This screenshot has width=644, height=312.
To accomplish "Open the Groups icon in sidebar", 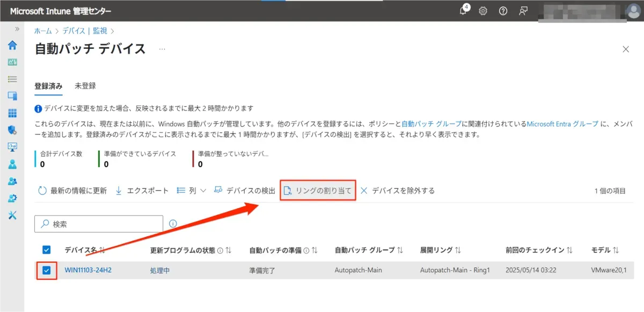I will pyautogui.click(x=12, y=181).
